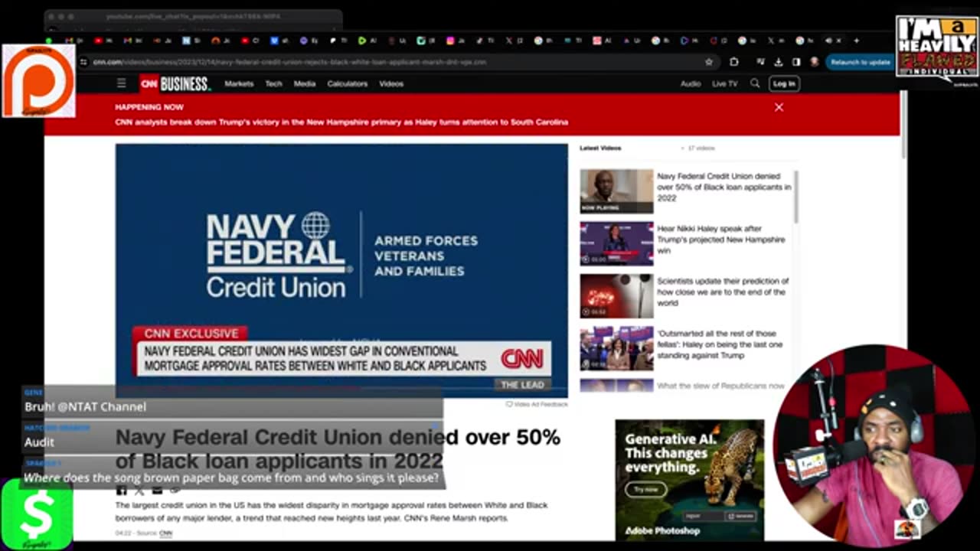Open the CNN search magnifier
The height and width of the screenshot is (551, 980).
point(755,83)
